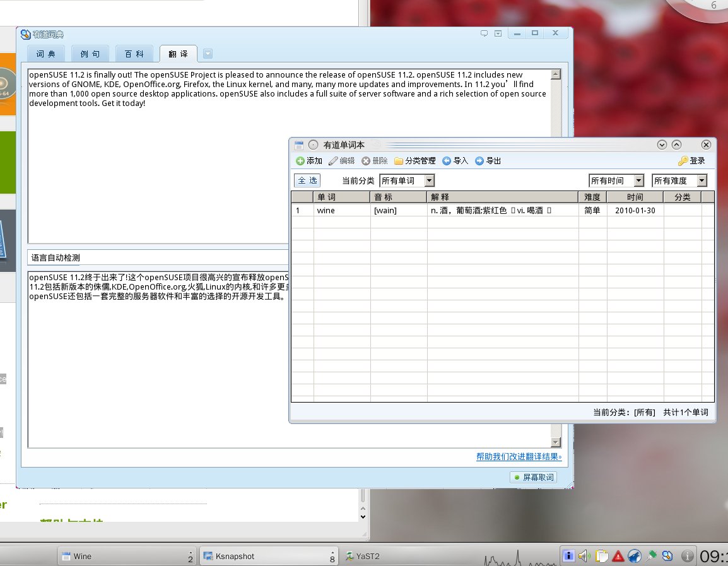Open the 语言自动检测 language selector
Viewport: 728px width, 566px height.
pyautogui.click(x=158, y=257)
